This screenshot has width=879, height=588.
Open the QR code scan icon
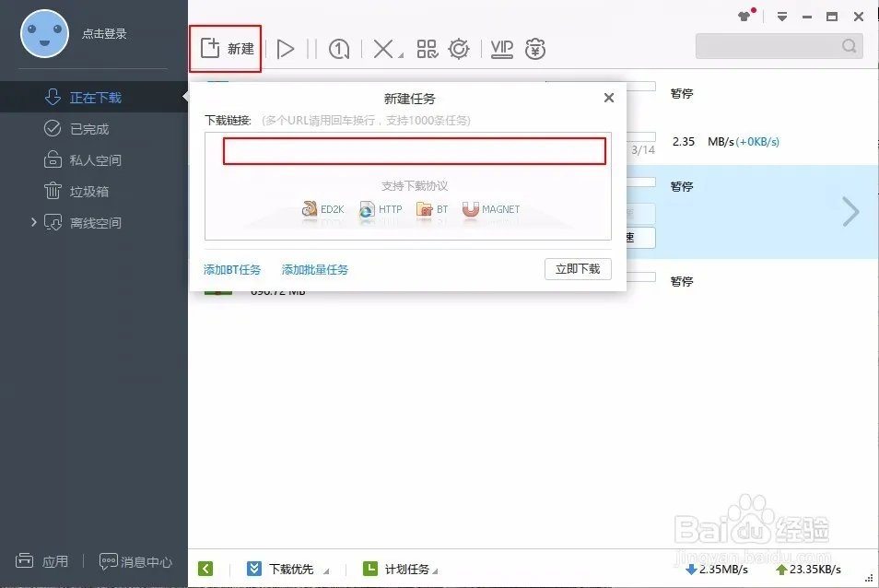(427, 48)
